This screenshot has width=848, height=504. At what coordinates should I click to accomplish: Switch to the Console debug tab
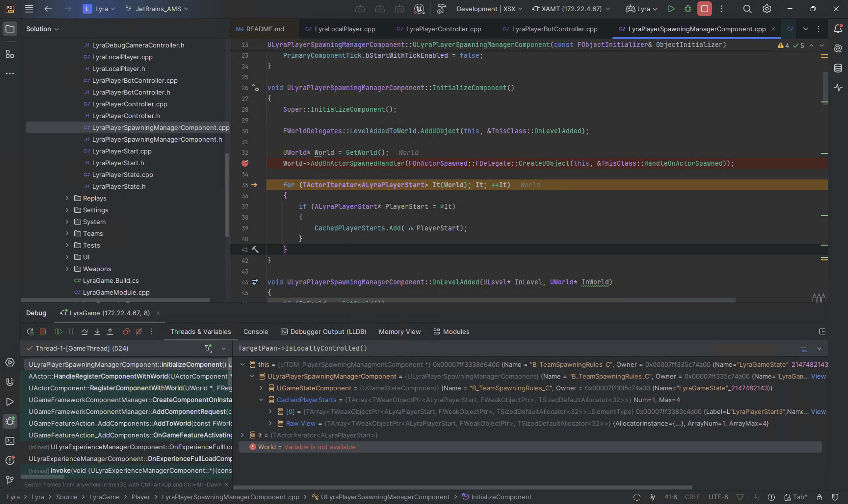click(255, 332)
